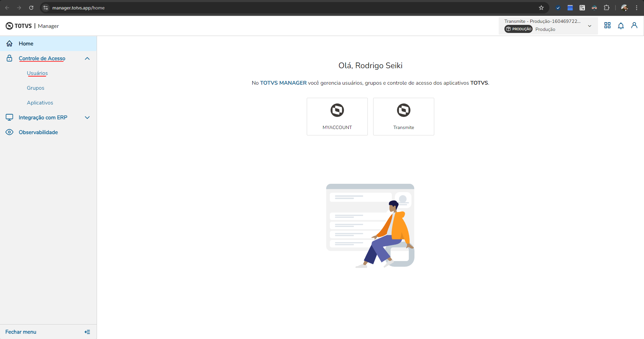Click the blue window extension icon
The height and width of the screenshot is (339, 644).
570,8
